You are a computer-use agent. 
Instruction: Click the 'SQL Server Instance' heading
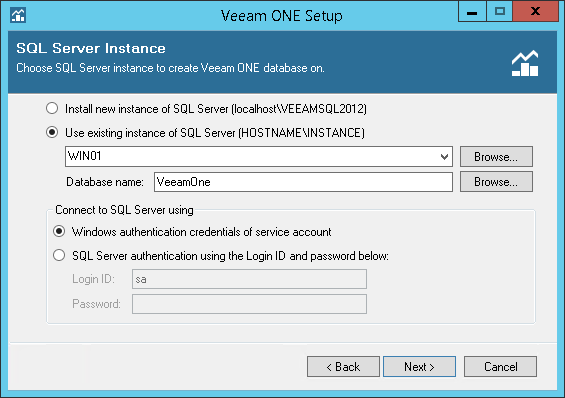tap(91, 48)
